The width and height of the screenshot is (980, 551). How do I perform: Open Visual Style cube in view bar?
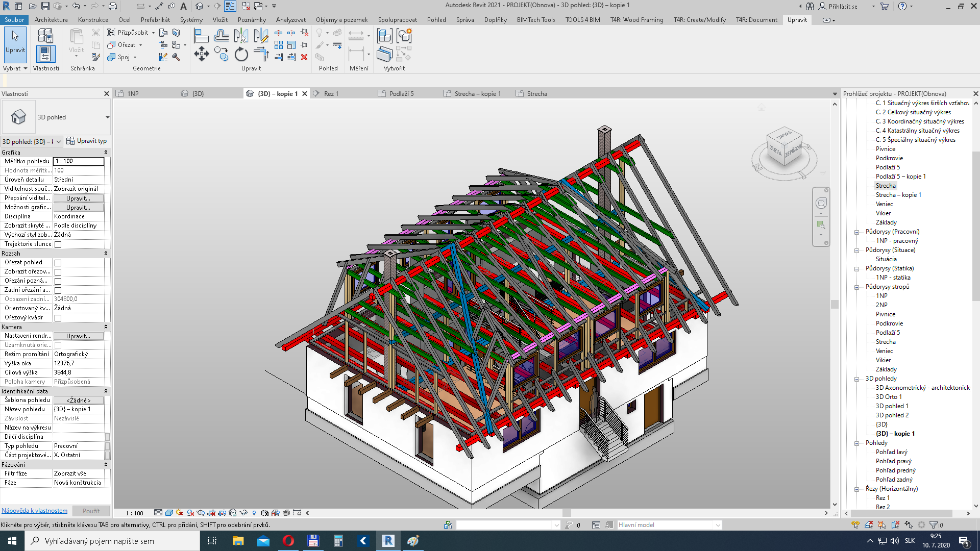click(x=169, y=513)
